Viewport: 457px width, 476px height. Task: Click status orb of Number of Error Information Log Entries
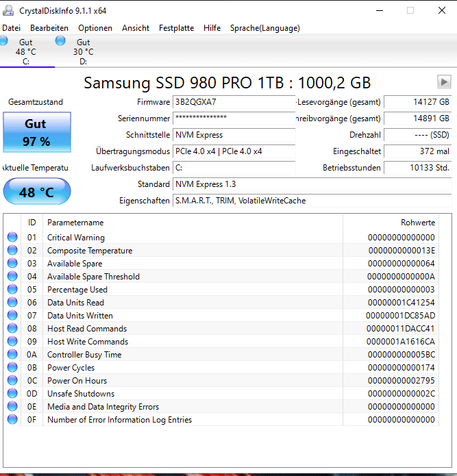coord(12,420)
